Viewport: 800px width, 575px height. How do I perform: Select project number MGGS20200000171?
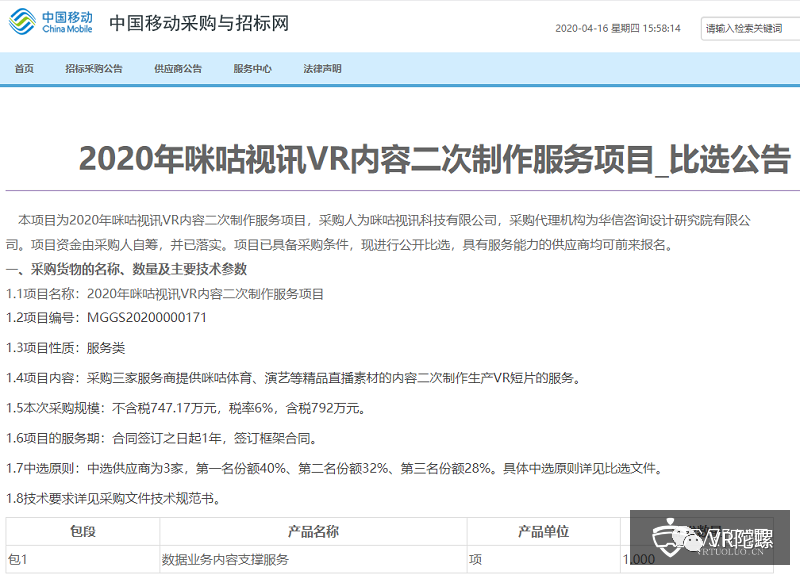point(147,317)
